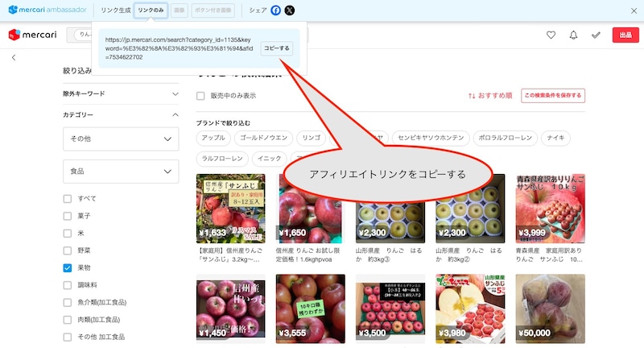The image size is (644, 348).
Task: Select the ボタン付き画像 tab
Action: (213, 10)
